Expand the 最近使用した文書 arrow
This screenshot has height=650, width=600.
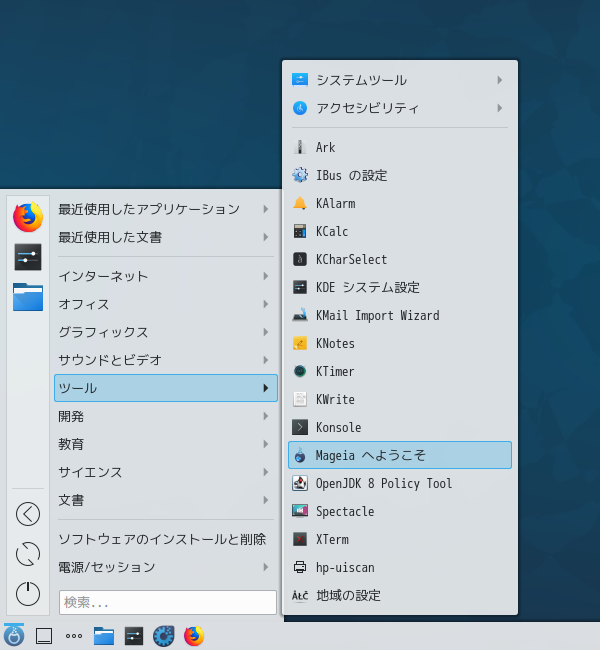(x=266, y=237)
